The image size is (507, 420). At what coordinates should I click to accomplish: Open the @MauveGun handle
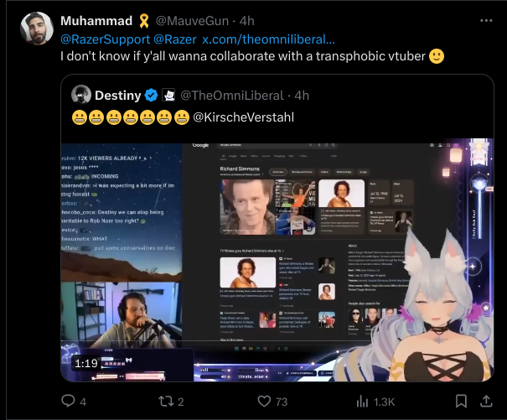(x=192, y=21)
